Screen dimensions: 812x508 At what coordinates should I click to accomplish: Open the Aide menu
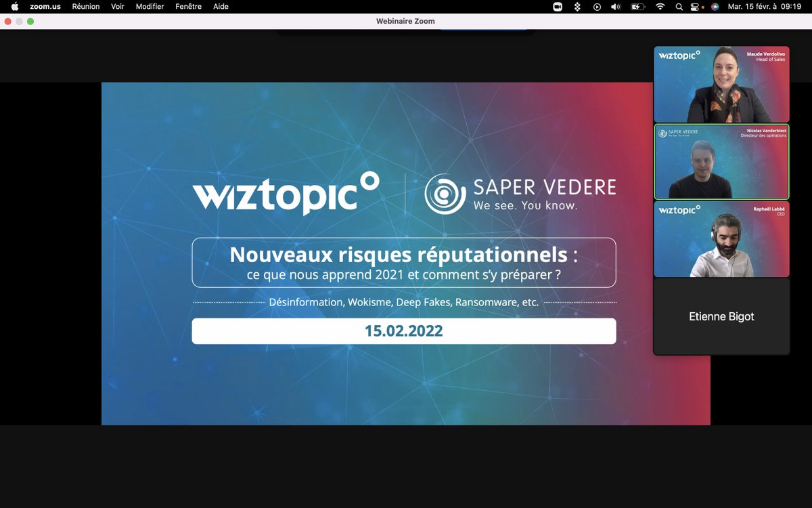click(x=221, y=6)
